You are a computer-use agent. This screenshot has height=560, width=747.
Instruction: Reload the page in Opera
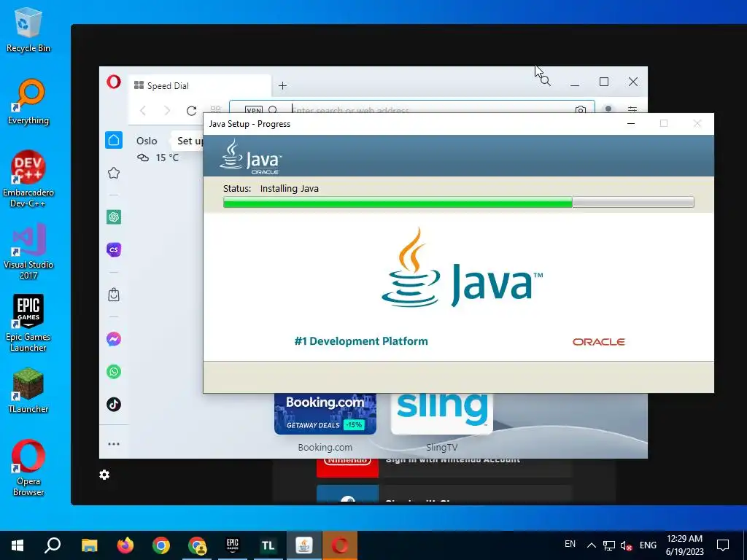point(192,111)
